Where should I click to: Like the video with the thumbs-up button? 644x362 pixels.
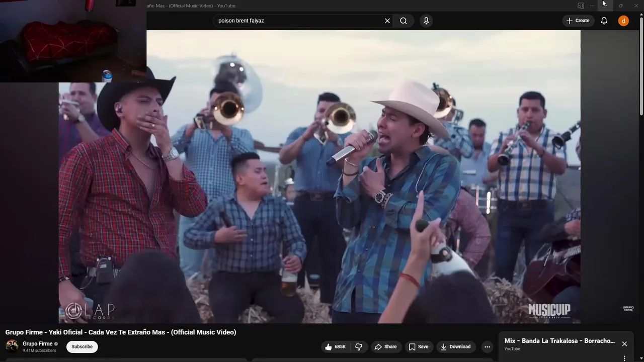click(x=336, y=347)
